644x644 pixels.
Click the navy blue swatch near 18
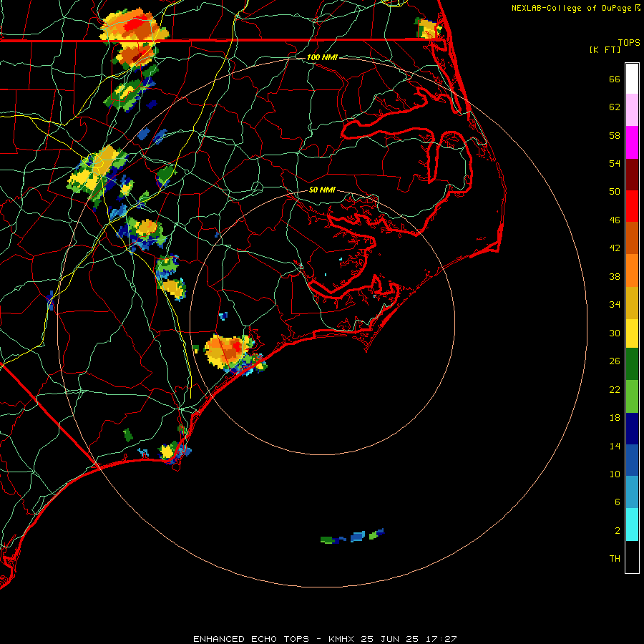(x=632, y=429)
